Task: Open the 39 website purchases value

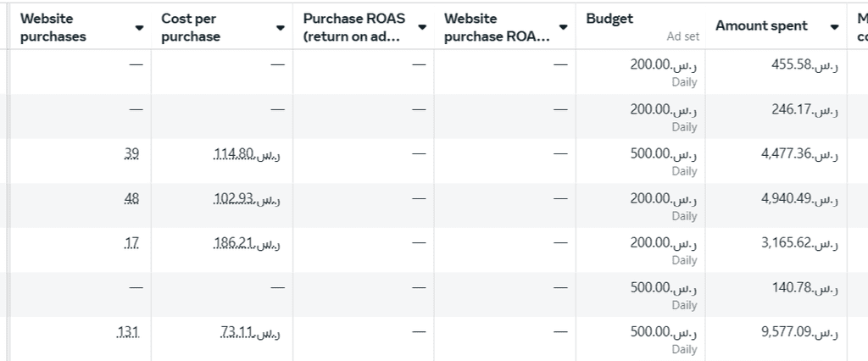Action: (131, 154)
